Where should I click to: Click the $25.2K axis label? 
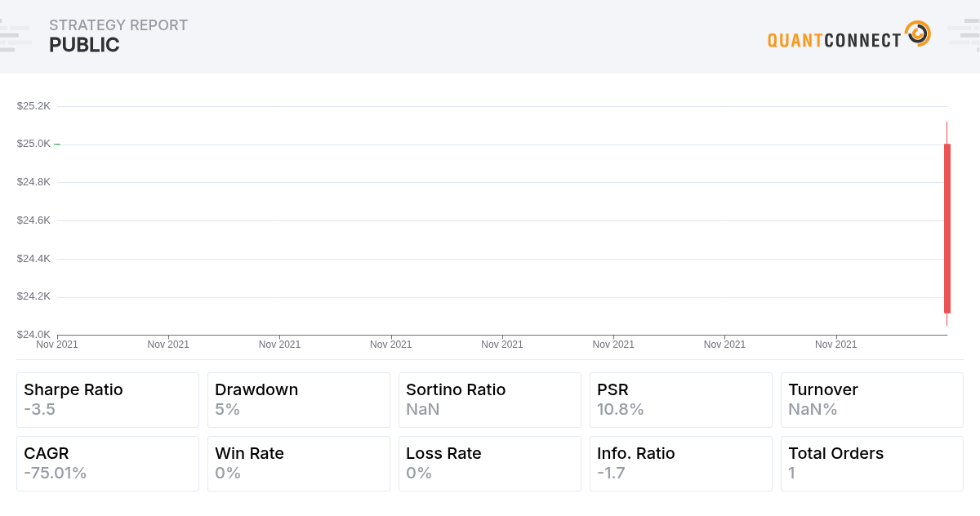[x=33, y=106]
